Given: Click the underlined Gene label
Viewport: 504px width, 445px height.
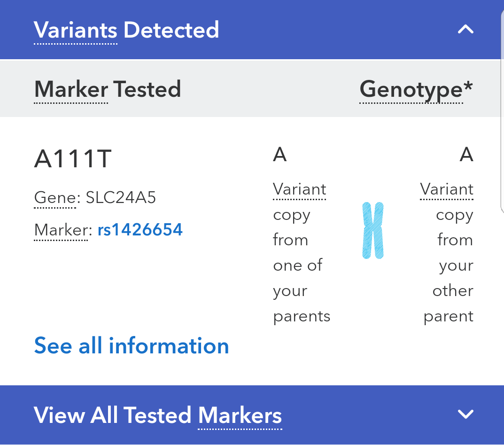Looking at the screenshot, I should click(x=54, y=197).
